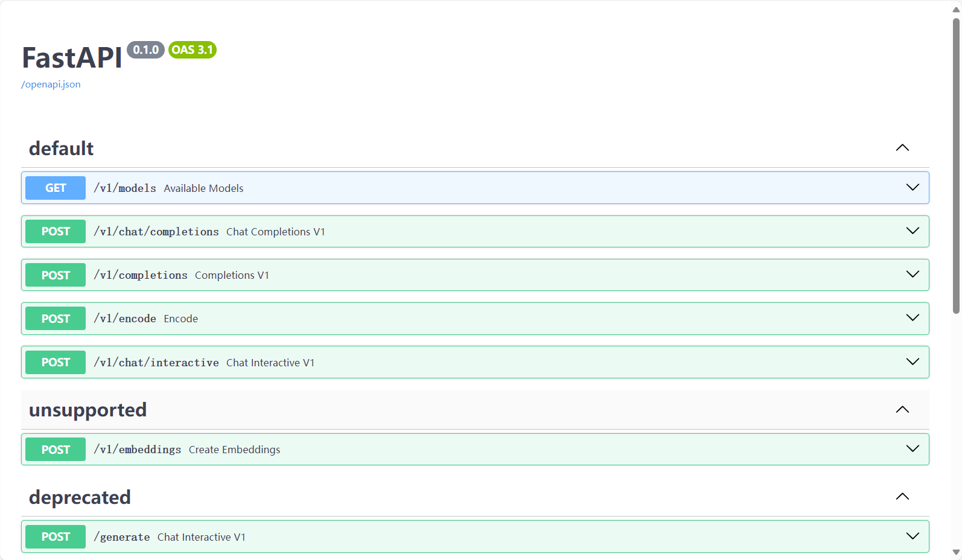This screenshot has height=560, width=962.
Task: Click the page scrollbar down arrow
Action: (x=956, y=552)
